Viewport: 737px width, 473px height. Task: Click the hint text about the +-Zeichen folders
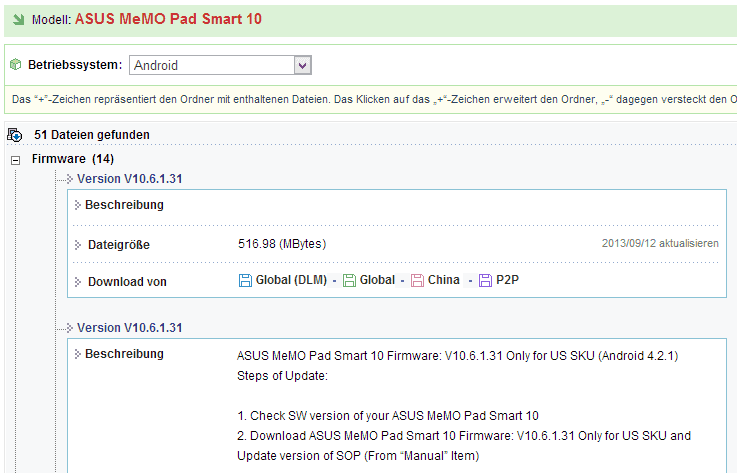[374, 100]
